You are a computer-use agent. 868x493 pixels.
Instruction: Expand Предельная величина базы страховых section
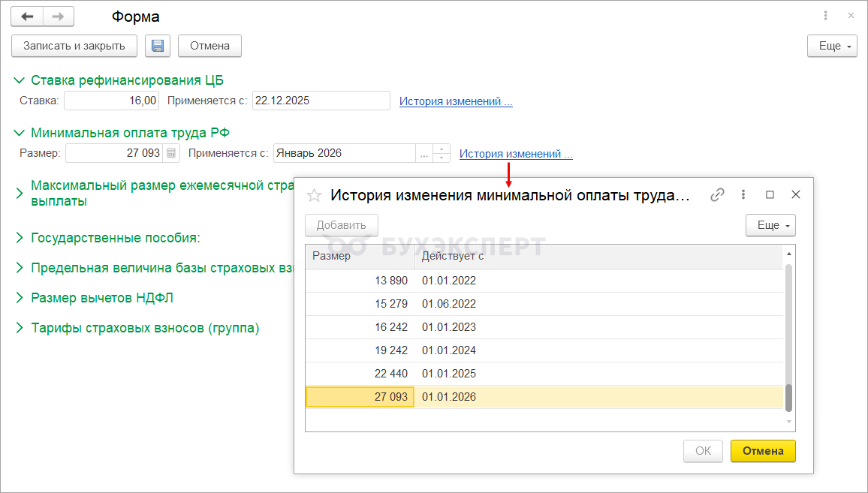20,268
